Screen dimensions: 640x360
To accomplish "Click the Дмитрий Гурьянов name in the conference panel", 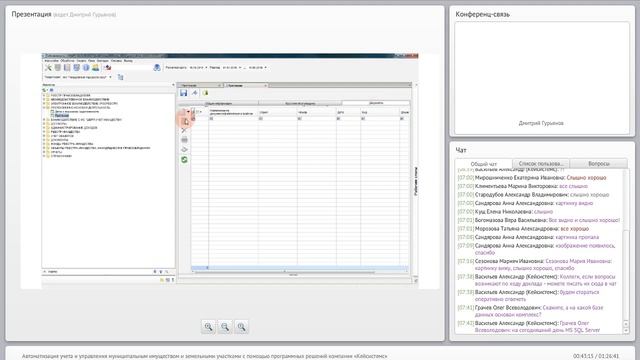I will coord(541,123).
